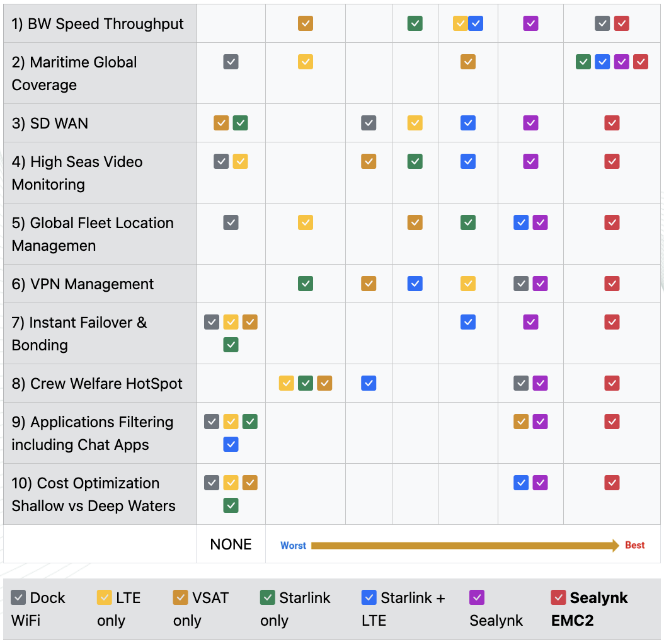Click the blue Worst label
The image size is (664, 644).
click(x=293, y=546)
